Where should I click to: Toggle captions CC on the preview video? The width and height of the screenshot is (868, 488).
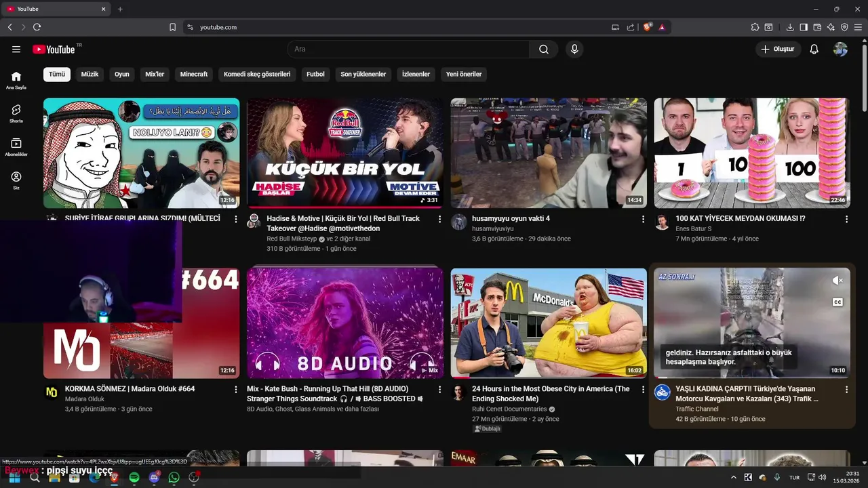[837, 302]
